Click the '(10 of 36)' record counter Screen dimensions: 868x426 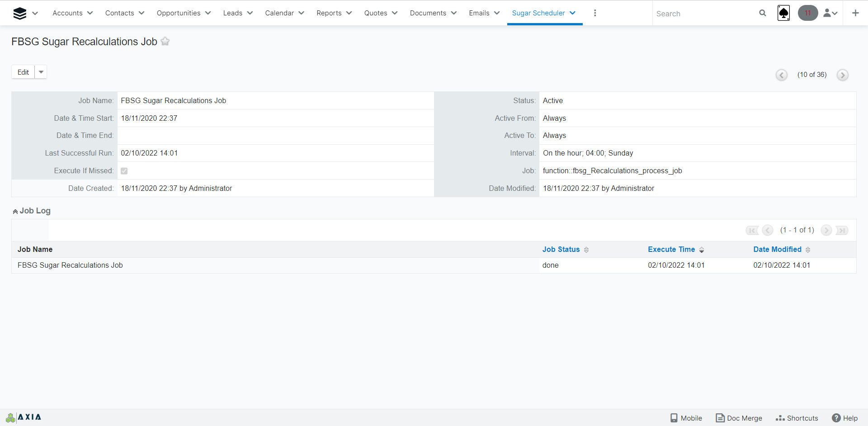pyautogui.click(x=812, y=75)
